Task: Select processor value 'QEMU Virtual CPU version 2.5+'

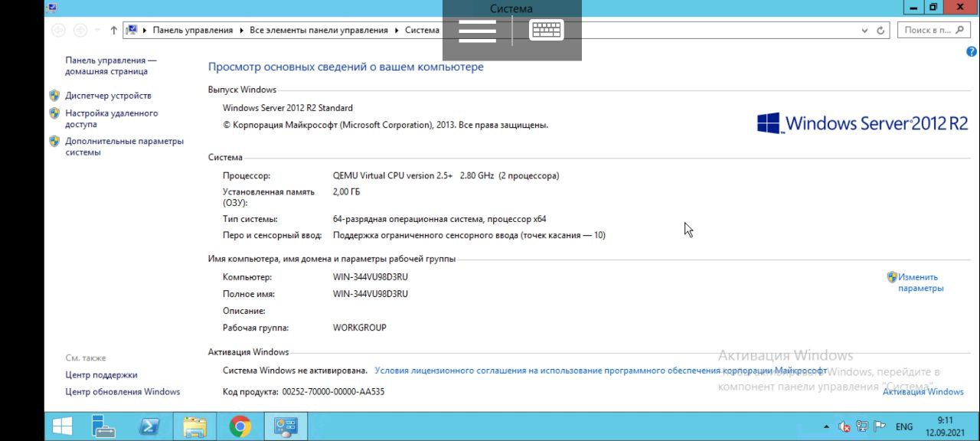Action: pos(393,175)
